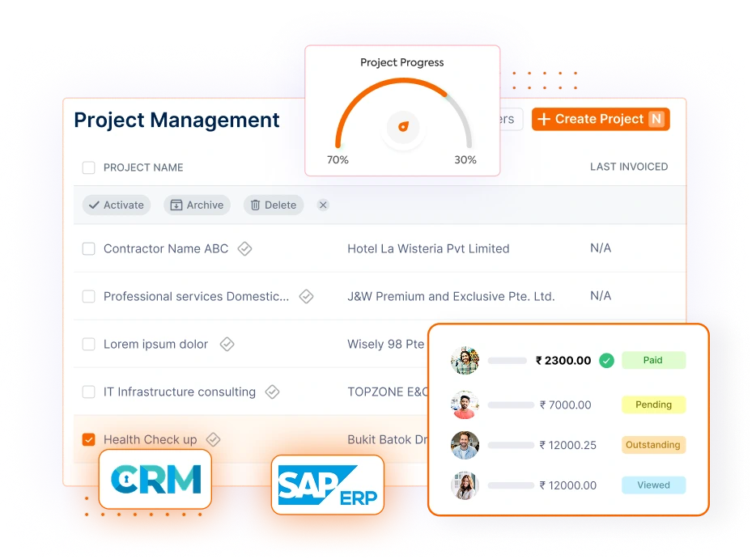Image resolution: width=756 pixels, height=559 pixels.
Task: Sort by the LAST INVOICED column header
Action: pos(629,167)
